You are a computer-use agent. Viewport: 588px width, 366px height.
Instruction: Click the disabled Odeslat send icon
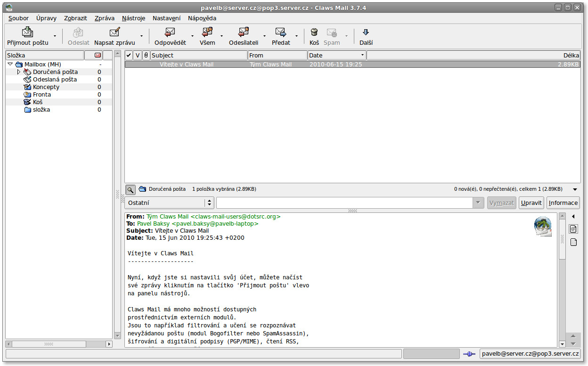click(78, 33)
